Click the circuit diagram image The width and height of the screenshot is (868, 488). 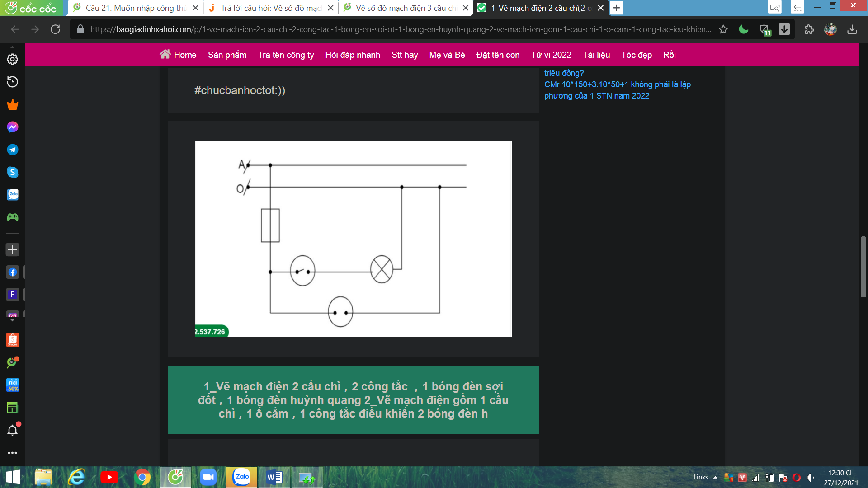coord(353,239)
